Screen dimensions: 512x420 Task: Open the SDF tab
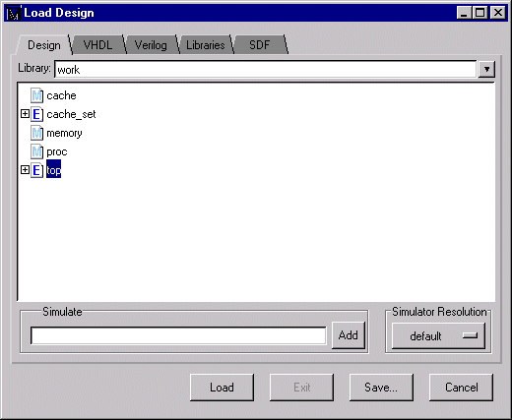point(259,45)
